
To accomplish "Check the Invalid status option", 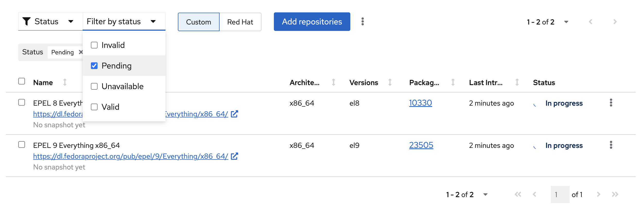I will (x=94, y=45).
